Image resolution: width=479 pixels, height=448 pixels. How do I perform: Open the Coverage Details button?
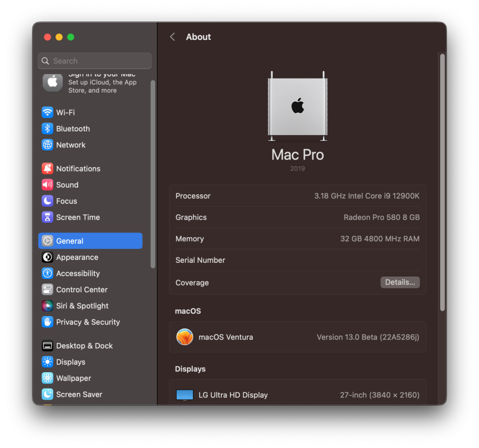tap(400, 283)
